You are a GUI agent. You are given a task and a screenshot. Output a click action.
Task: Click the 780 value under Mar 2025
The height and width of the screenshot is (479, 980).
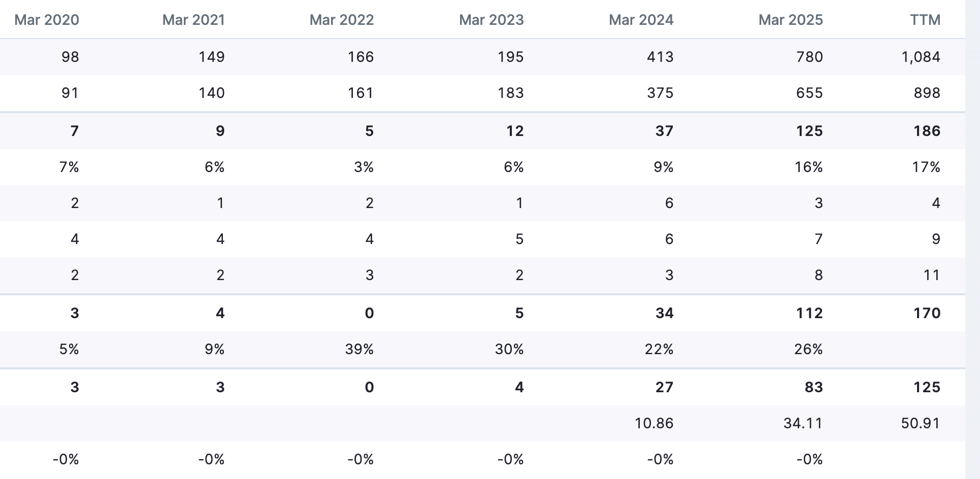coord(809,56)
